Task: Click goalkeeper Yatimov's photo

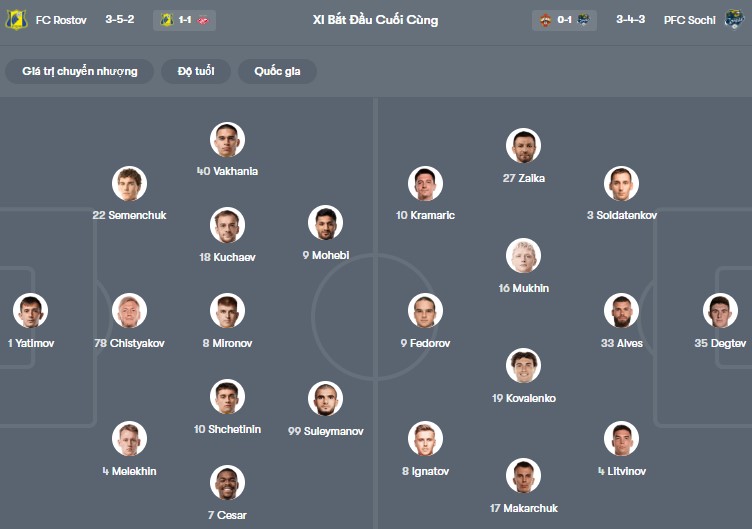Action: [29, 311]
